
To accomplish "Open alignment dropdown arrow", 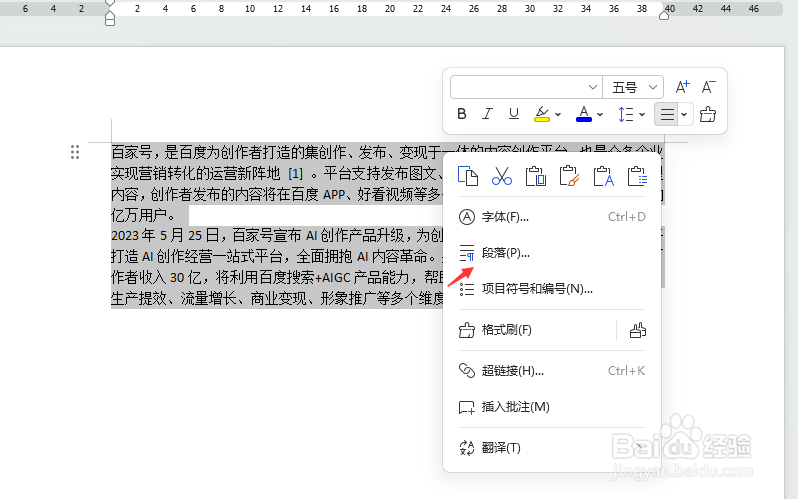I will (685, 115).
